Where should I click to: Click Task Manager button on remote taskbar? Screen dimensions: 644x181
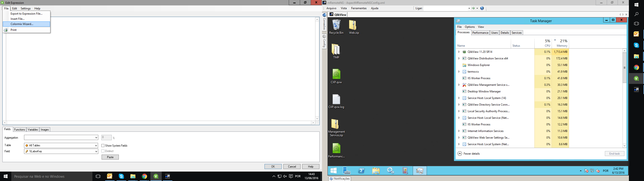tap(420, 171)
